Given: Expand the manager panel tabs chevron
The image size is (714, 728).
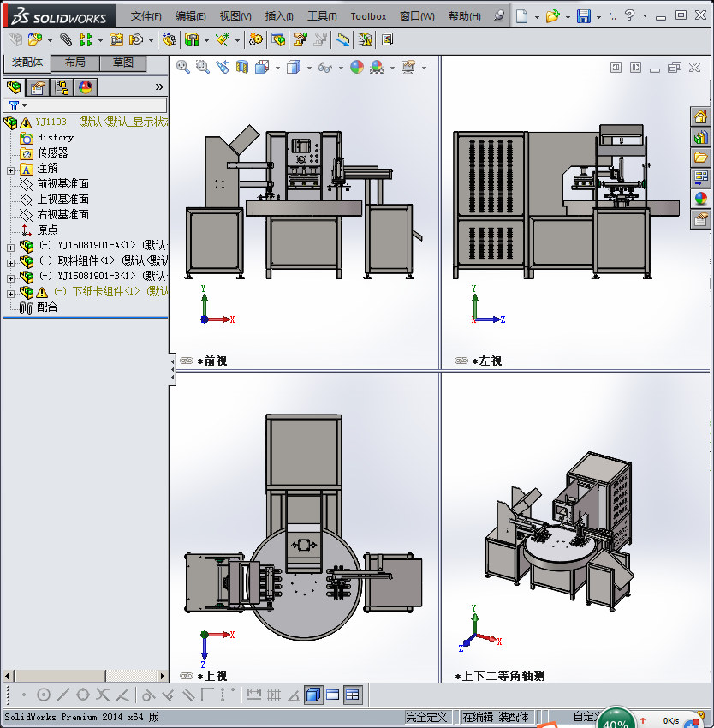Looking at the screenshot, I should [159, 87].
